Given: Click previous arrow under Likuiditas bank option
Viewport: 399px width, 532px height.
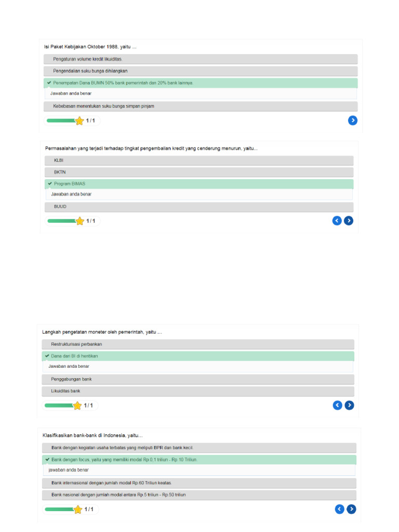Looking at the screenshot, I should [338, 405].
